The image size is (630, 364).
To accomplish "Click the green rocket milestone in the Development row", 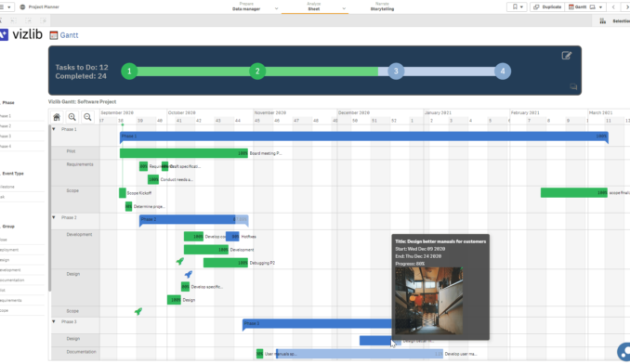I will (180, 261).
